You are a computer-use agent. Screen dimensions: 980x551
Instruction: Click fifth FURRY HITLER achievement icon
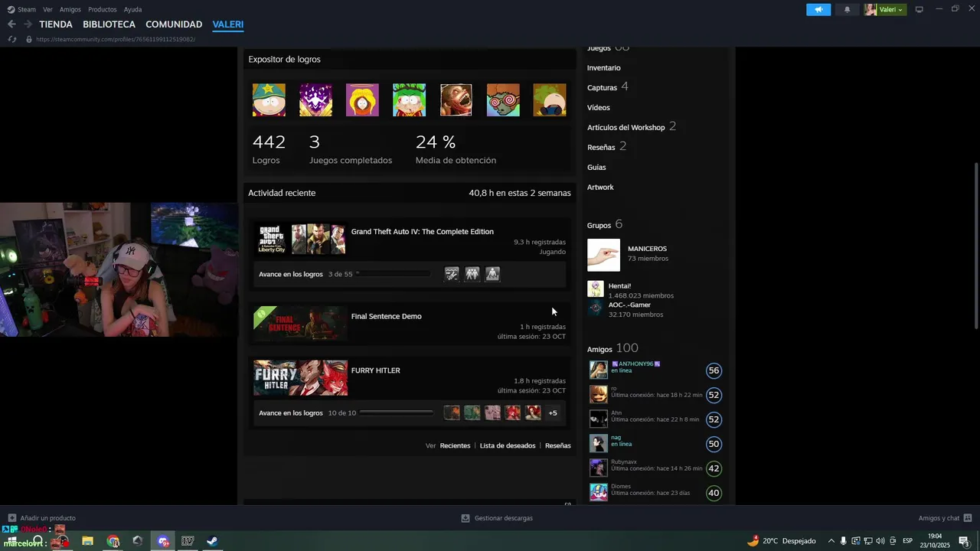(x=533, y=412)
